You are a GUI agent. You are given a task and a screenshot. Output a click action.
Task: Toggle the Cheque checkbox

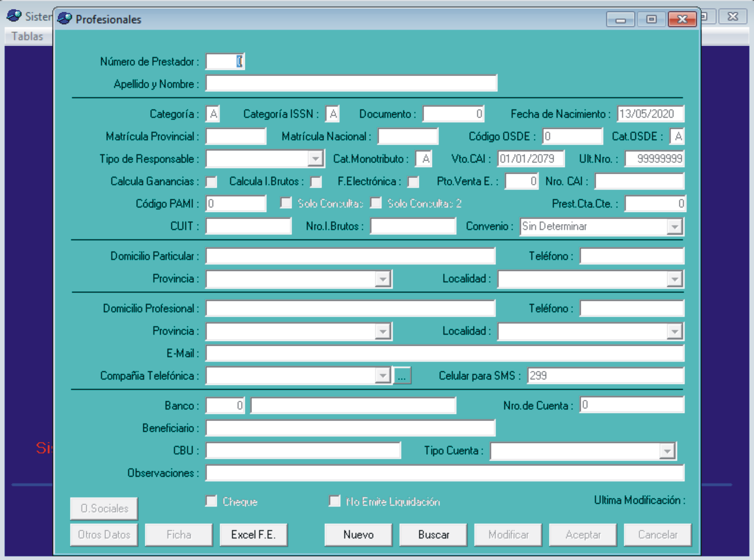point(211,501)
